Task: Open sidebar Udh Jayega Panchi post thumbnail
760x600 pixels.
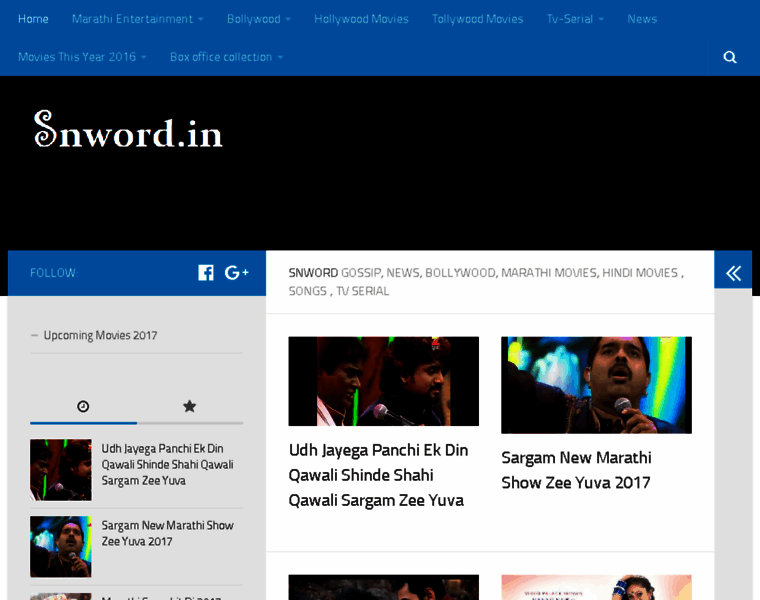Action: (61, 470)
